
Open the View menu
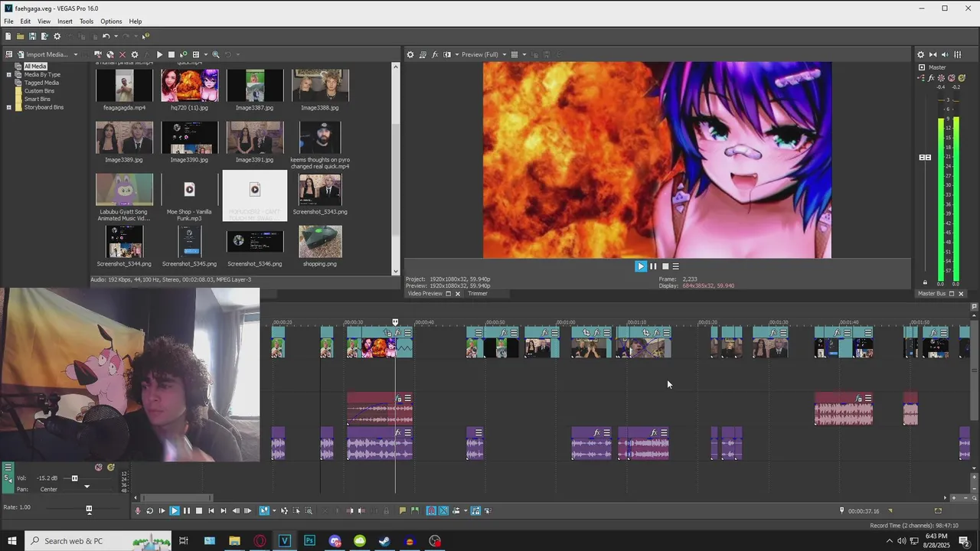(44, 21)
